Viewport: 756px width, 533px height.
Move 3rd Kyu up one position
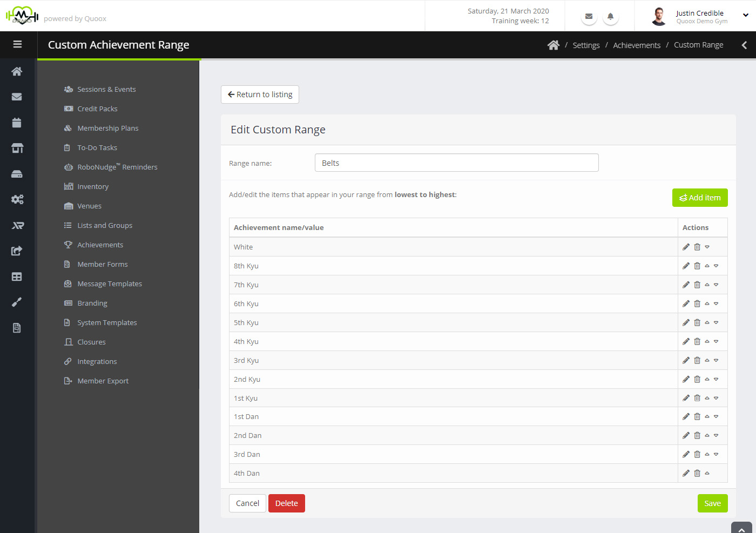[707, 360]
